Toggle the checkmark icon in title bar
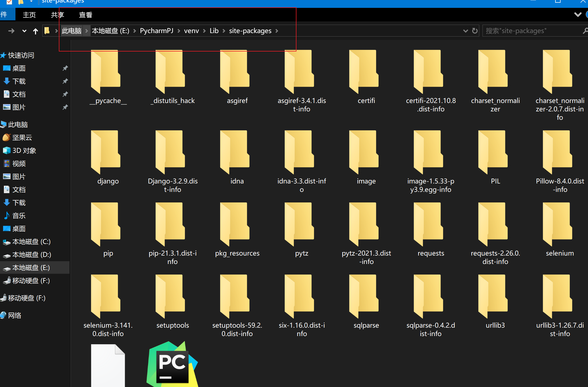Image resolution: width=588 pixels, height=387 pixels. (9, 2)
